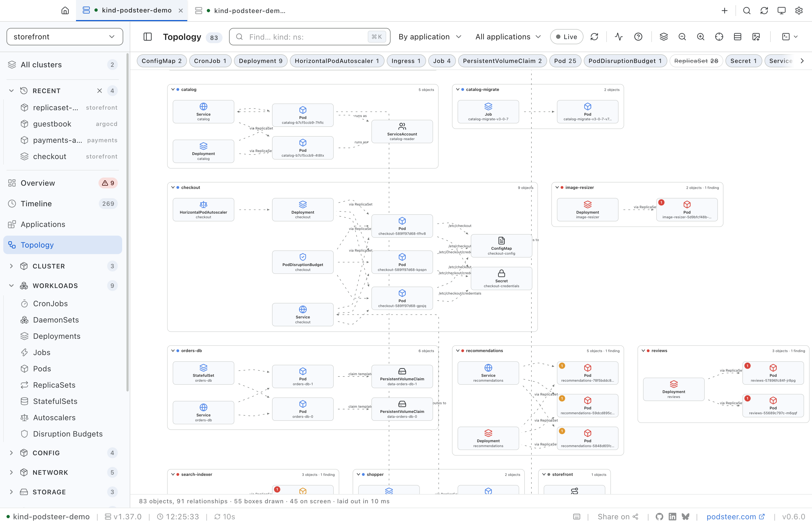Toggle the Deployment 9 filter chip
812x525 pixels.
tap(261, 61)
